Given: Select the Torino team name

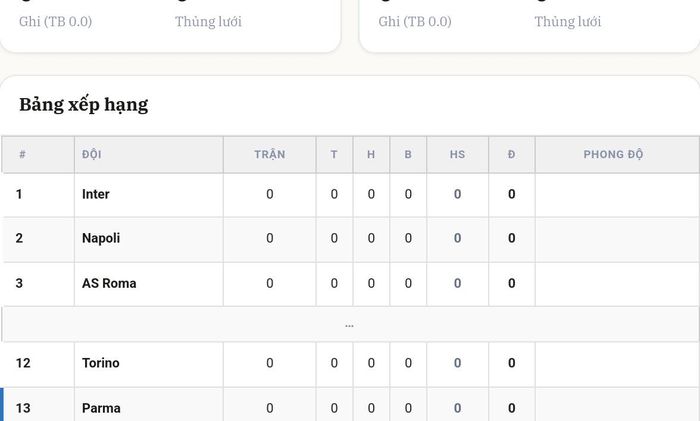Looking at the screenshot, I should pyautogui.click(x=101, y=363).
